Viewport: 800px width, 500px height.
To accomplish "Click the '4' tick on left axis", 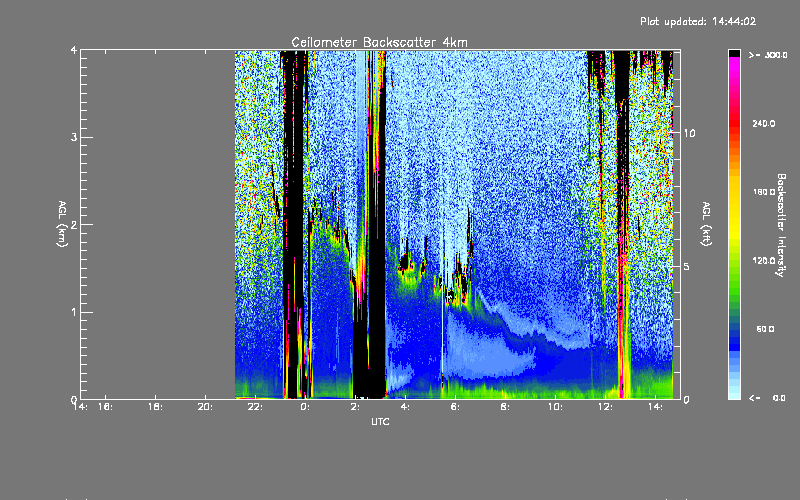I will pyautogui.click(x=74, y=50).
